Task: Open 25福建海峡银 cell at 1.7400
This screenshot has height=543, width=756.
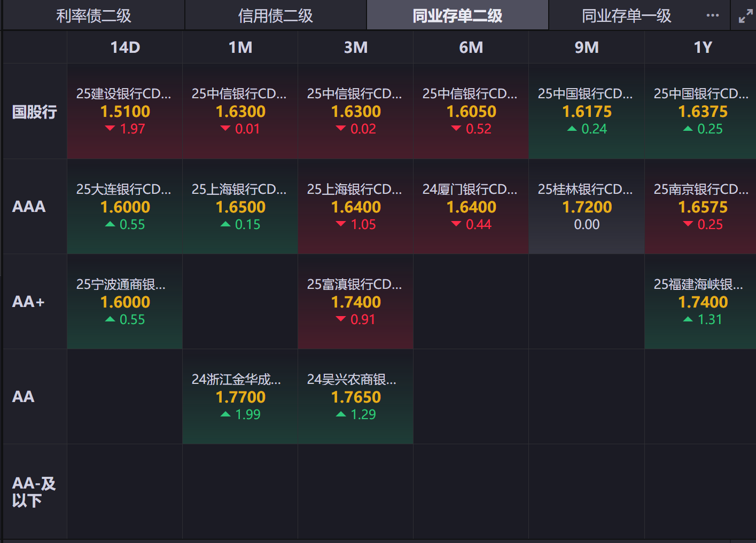Action: point(700,302)
